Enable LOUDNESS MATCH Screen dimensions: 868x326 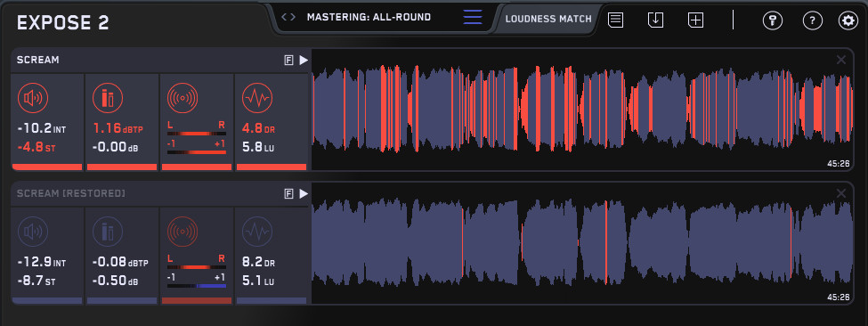point(548,19)
